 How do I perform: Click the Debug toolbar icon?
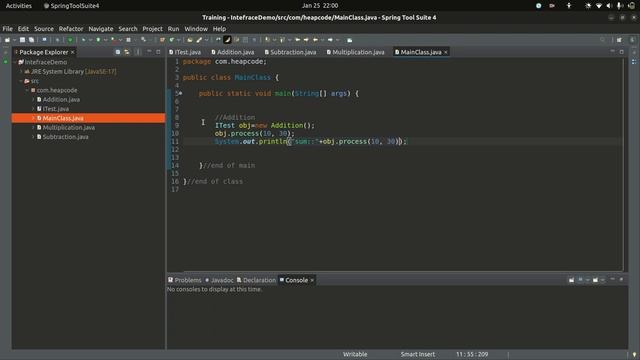pyautogui.click(x=83, y=40)
